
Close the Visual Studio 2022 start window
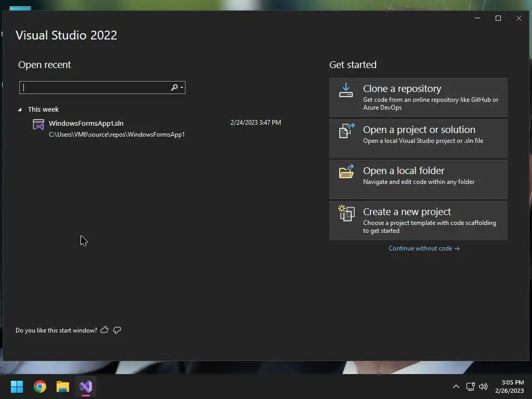tap(519, 18)
